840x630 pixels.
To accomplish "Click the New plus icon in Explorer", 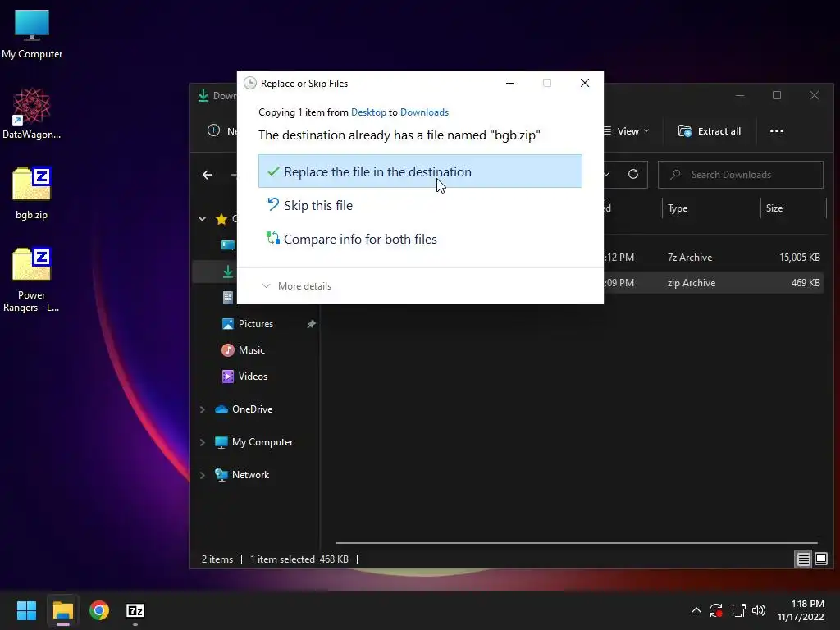I will [214, 130].
